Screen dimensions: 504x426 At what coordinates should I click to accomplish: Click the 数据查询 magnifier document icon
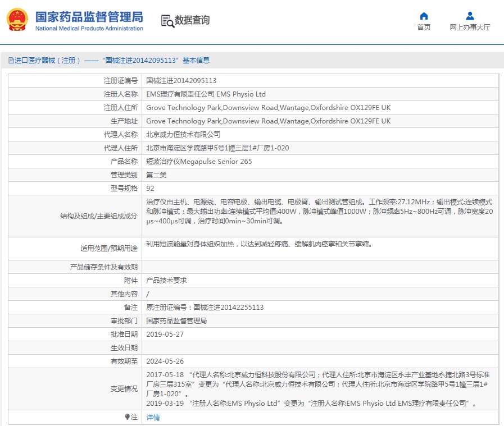167,21
